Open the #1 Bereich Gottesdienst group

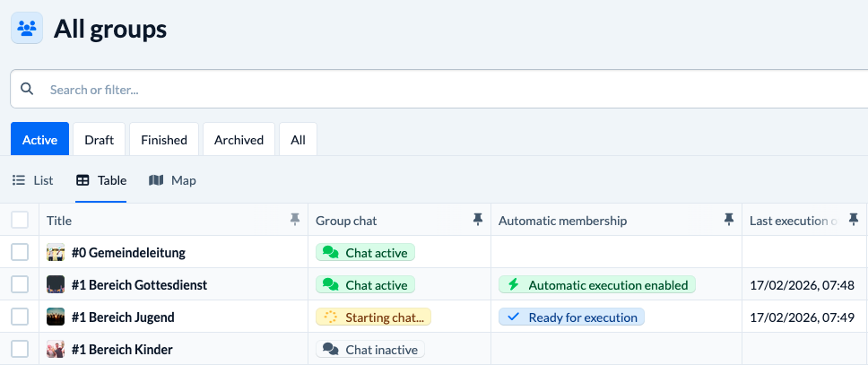point(139,285)
